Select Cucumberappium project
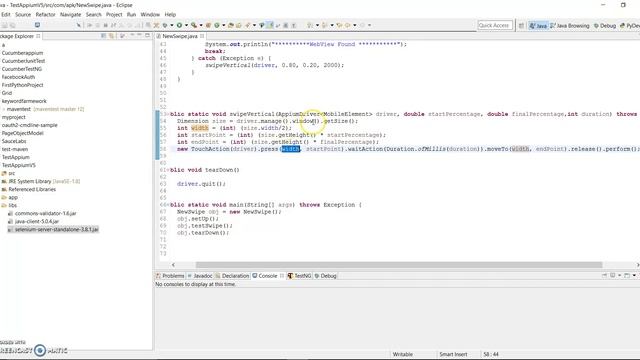The width and height of the screenshot is (640, 360). coord(22,53)
